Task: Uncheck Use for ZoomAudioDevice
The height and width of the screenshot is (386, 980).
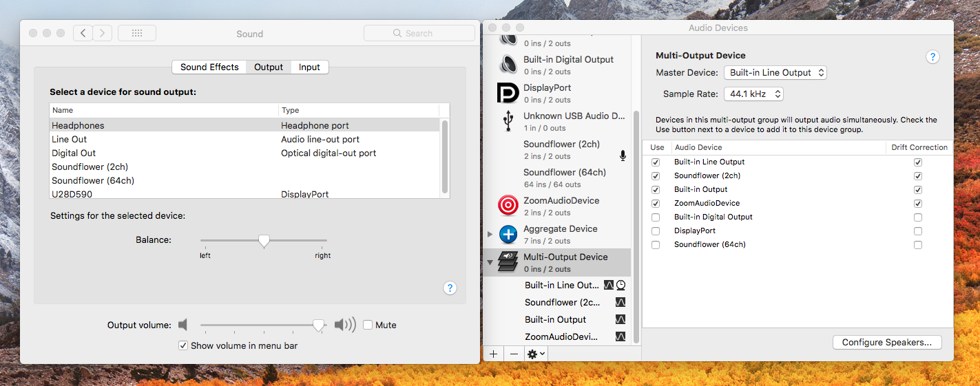Action: click(x=656, y=204)
